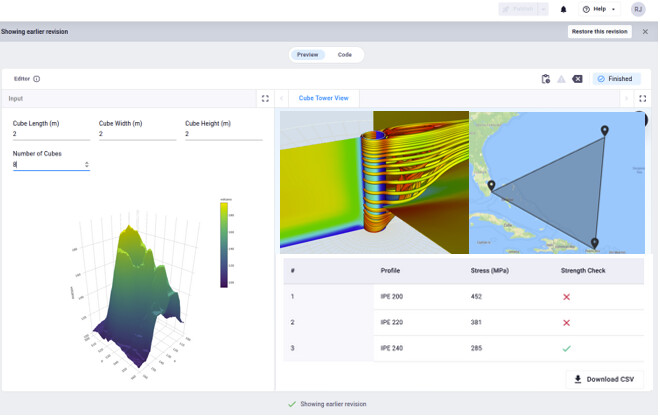
Task: Click the clipboard icon beside Finished status
Action: (545, 79)
